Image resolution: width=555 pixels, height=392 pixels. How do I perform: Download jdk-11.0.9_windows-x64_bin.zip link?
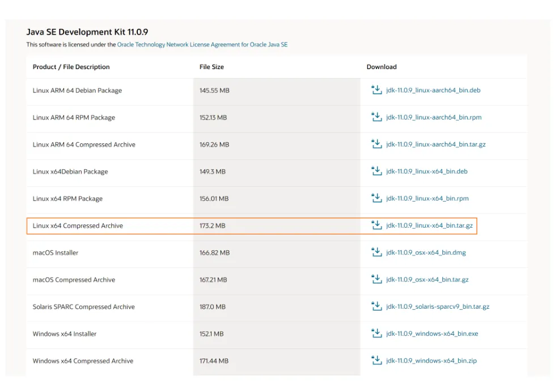431,361
